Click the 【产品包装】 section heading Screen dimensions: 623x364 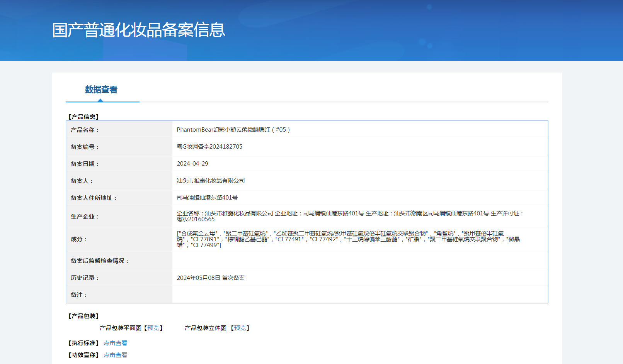[x=84, y=316]
